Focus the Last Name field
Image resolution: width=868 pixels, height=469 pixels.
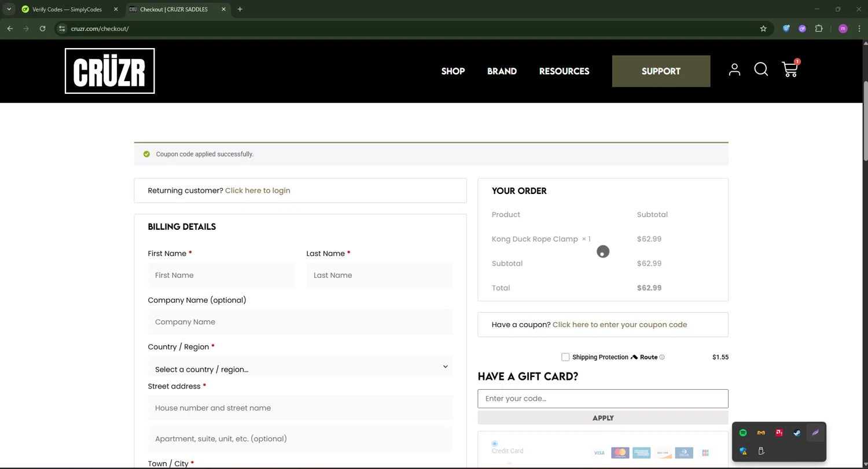[380, 275]
